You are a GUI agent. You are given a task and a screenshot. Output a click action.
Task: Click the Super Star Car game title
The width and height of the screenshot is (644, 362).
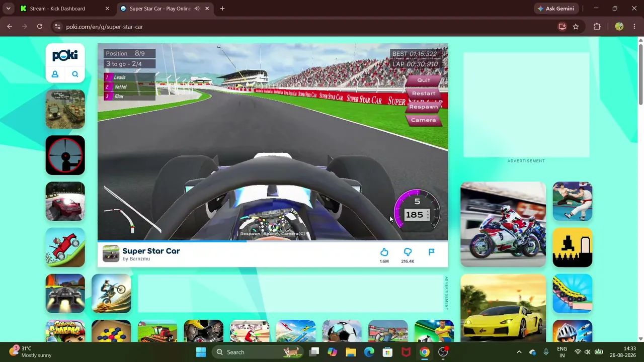[151, 251]
